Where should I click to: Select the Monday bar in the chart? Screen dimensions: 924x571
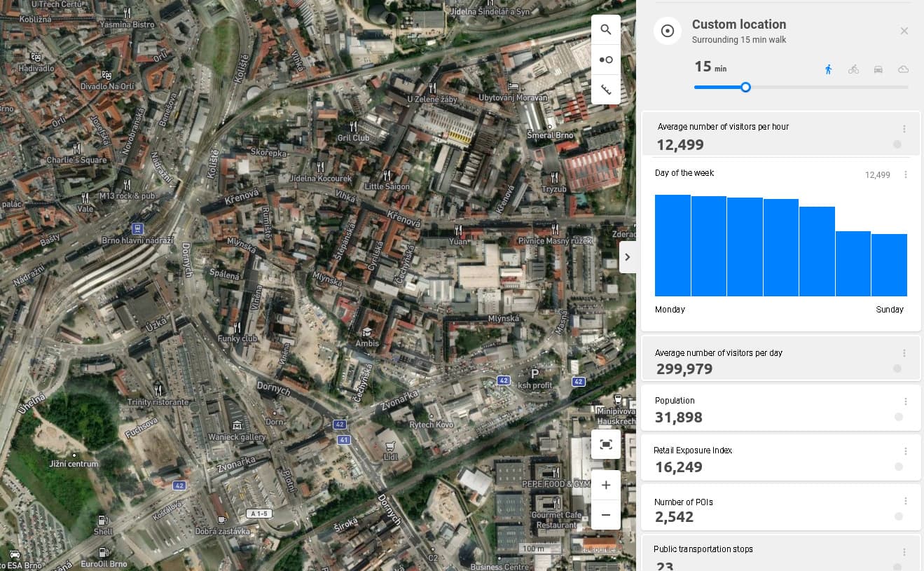pos(673,245)
